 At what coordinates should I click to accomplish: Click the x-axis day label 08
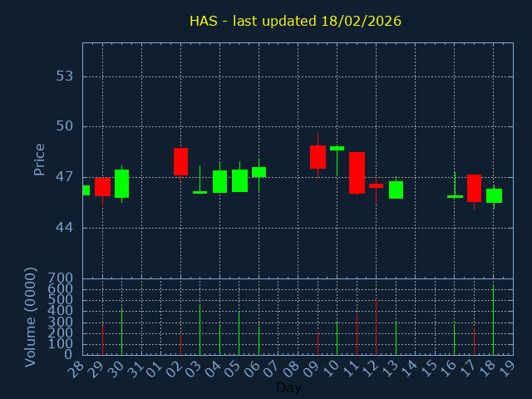291,369
